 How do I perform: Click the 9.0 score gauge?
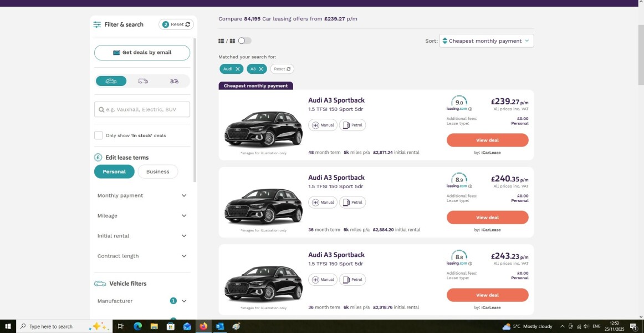[459, 101]
